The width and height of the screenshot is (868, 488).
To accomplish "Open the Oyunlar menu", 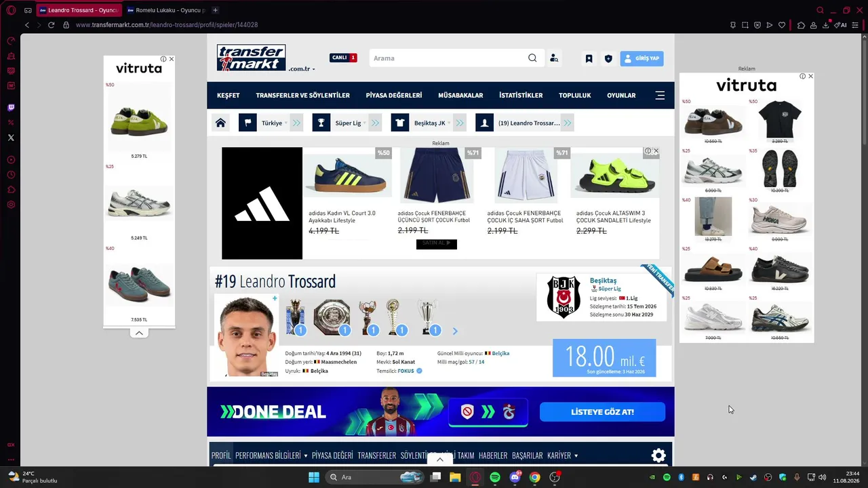I will point(621,96).
